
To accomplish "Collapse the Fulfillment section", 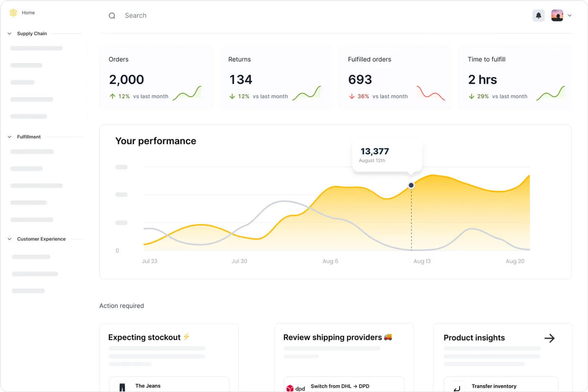I will point(9,137).
